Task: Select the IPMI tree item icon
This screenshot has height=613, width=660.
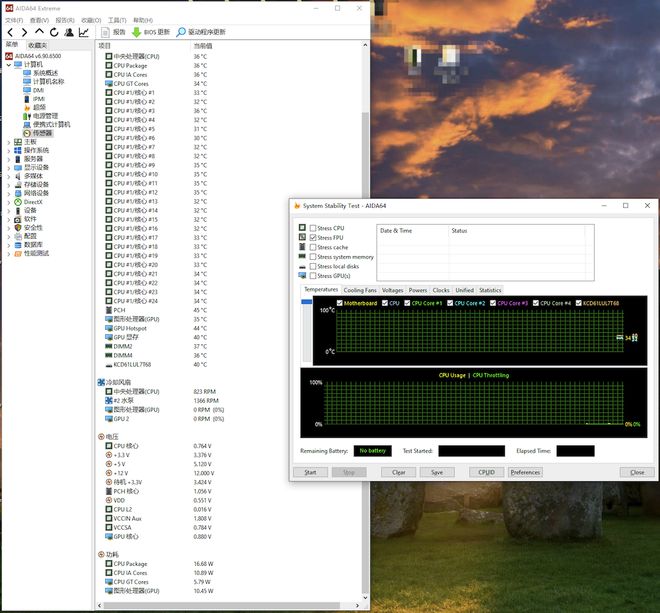Action: (27, 99)
